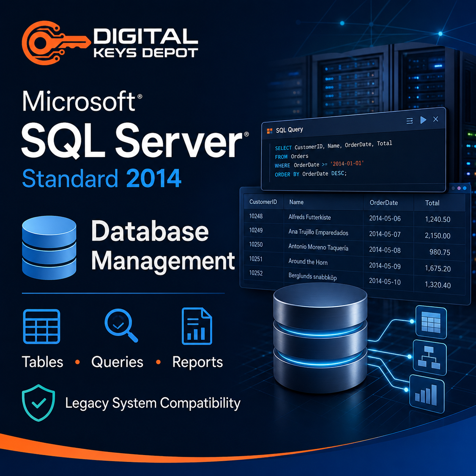Click the date 2014-05-08

pos(385,250)
